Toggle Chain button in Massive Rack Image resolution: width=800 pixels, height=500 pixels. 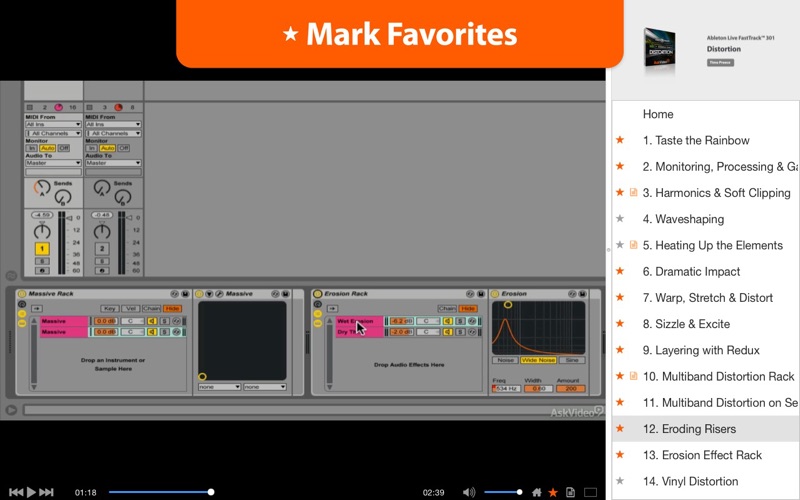pyautogui.click(x=152, y=308)
